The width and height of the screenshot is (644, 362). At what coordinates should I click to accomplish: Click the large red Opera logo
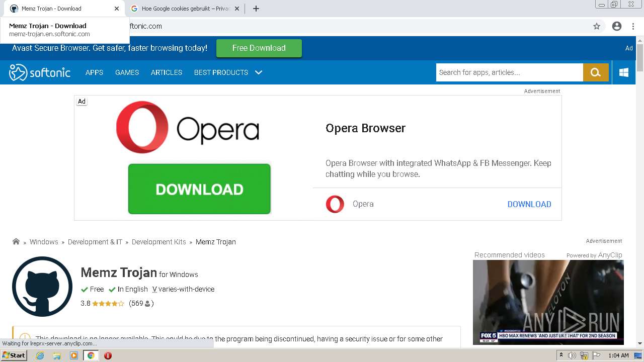pos(142,127)
